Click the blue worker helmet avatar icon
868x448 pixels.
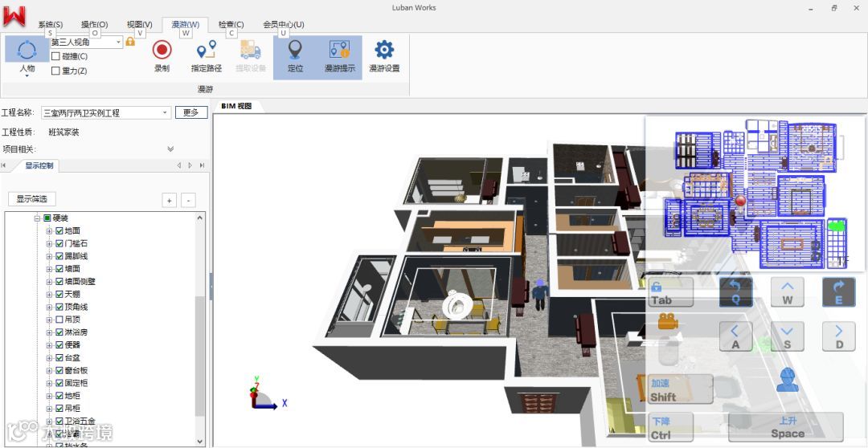coord(787,380)
